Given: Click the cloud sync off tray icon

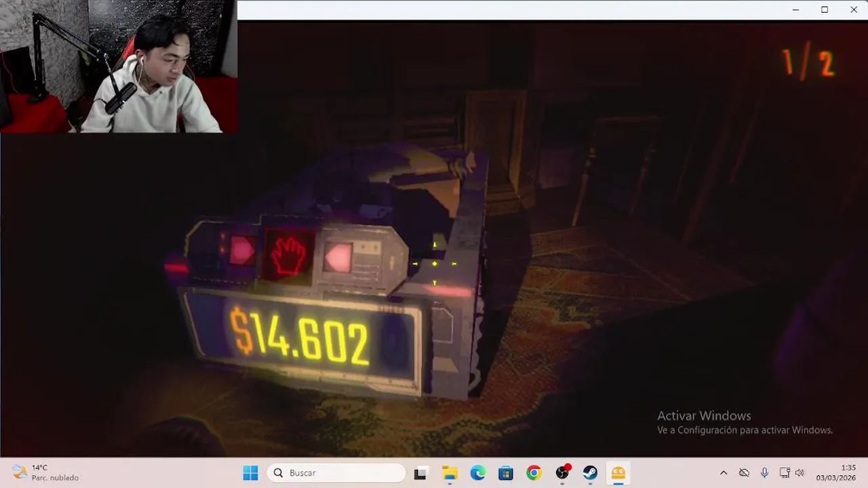Looking at the screenshot, I should 744,473.
